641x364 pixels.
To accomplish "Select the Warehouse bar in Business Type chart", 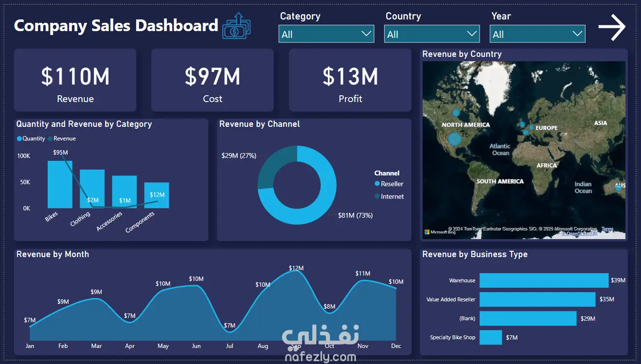I will [544, 280].
